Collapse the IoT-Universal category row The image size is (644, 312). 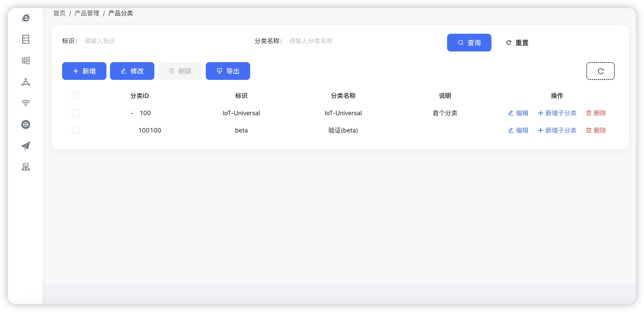click(132, 113)
